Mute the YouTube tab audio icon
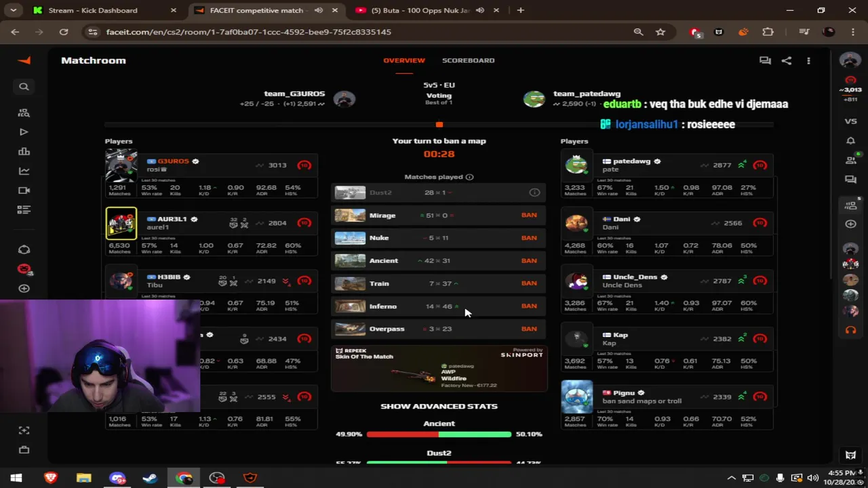The height and width of the screenshot is (488, 868). pyautogui.click(x=480, y=10)
